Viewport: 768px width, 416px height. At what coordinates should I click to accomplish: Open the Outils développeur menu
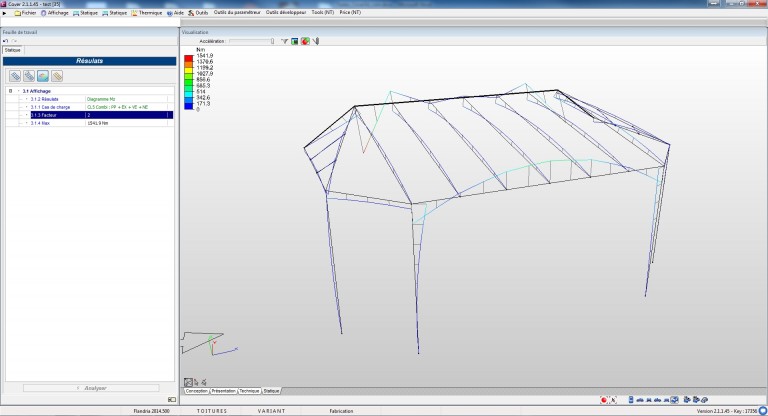(x=286, y=12)
